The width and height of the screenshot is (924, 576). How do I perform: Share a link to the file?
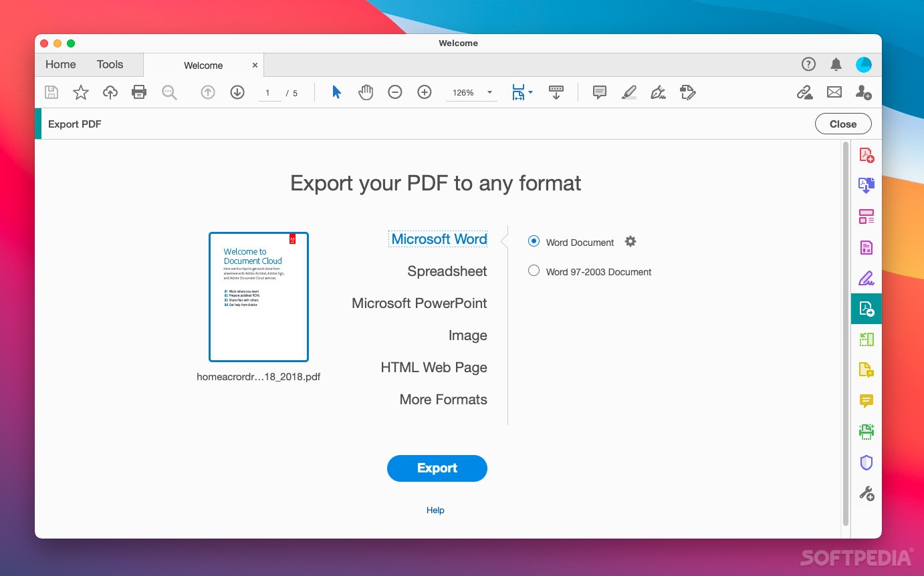pos(805,92)
